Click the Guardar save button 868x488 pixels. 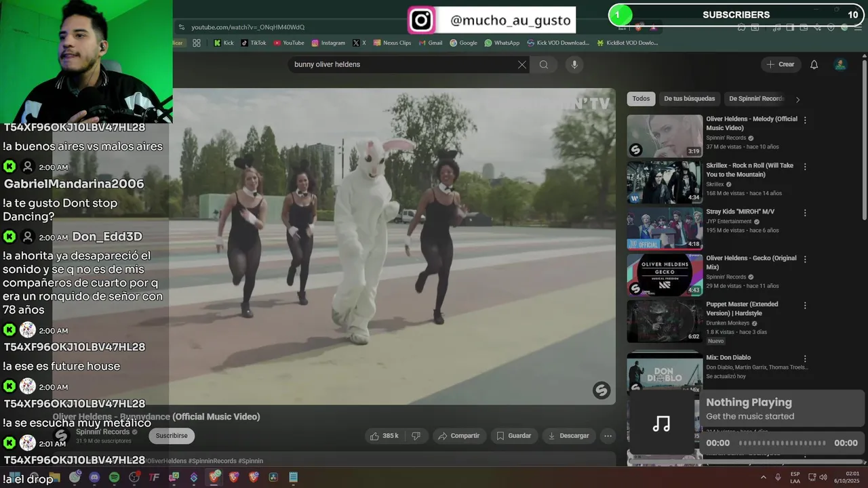pyautogui.click(x=513, y=436)
